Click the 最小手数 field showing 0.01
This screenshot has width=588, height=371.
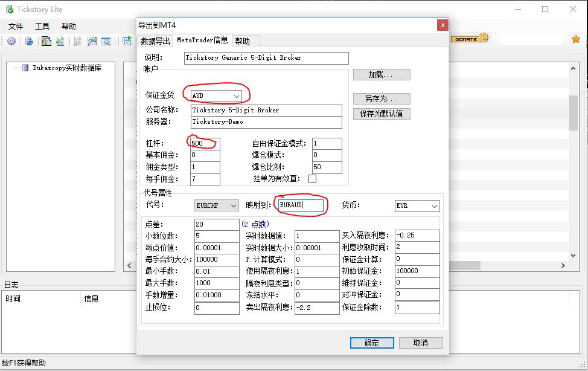(x=217, y=271)
